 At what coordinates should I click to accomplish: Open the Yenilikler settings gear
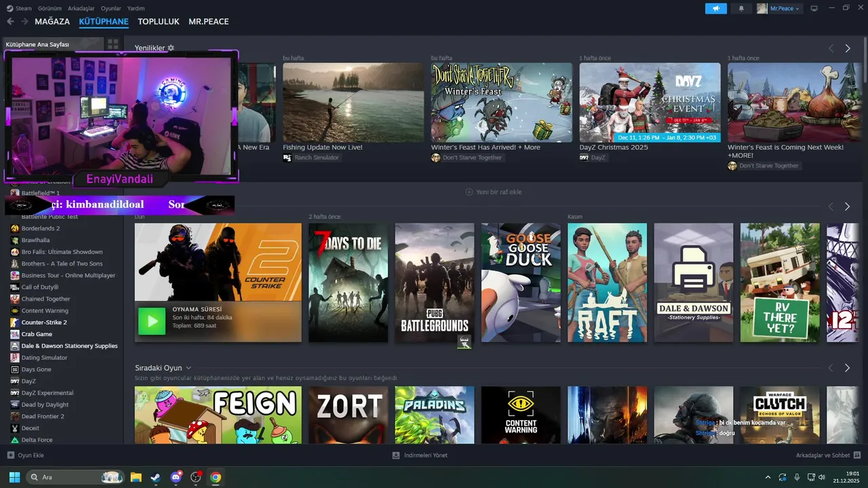pos(171,48)
